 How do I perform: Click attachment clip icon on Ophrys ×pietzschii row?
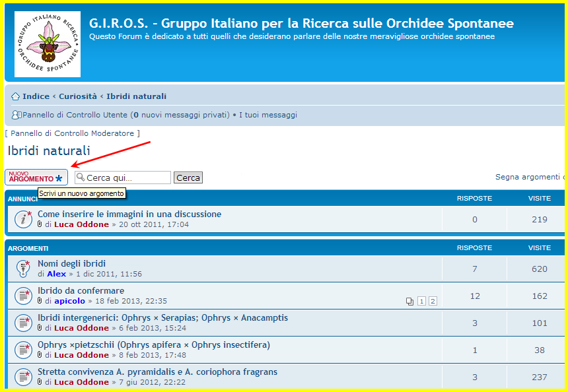(40, 355)
